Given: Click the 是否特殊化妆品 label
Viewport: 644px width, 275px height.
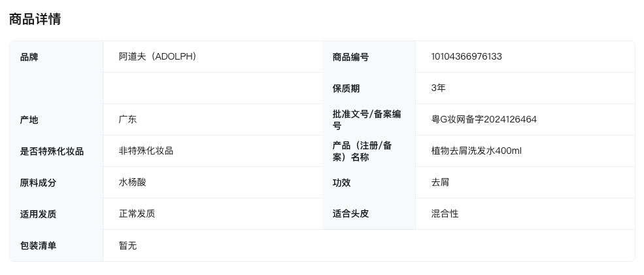Looking at the screenshot, I should coord(52,151).
